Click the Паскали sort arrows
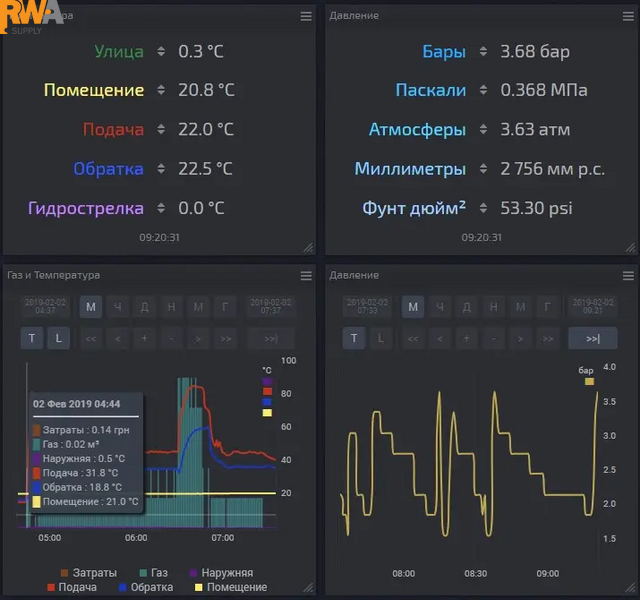 pyautogui.click(x=483, y=90)
